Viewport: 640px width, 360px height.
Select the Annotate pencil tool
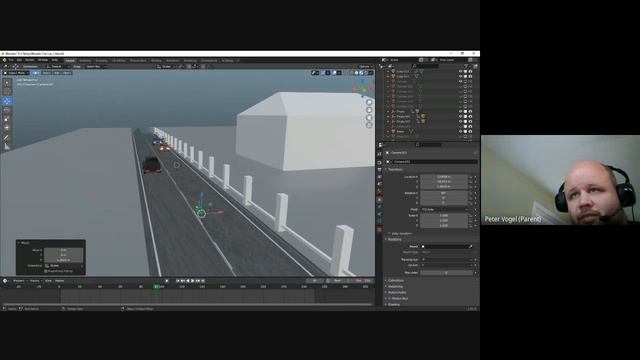click(7, 138)
